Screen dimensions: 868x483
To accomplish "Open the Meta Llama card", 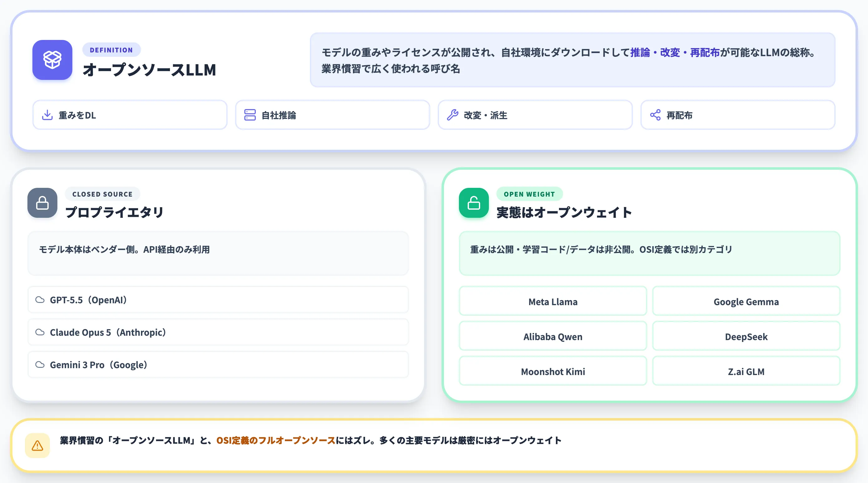I will coord(553,301).
